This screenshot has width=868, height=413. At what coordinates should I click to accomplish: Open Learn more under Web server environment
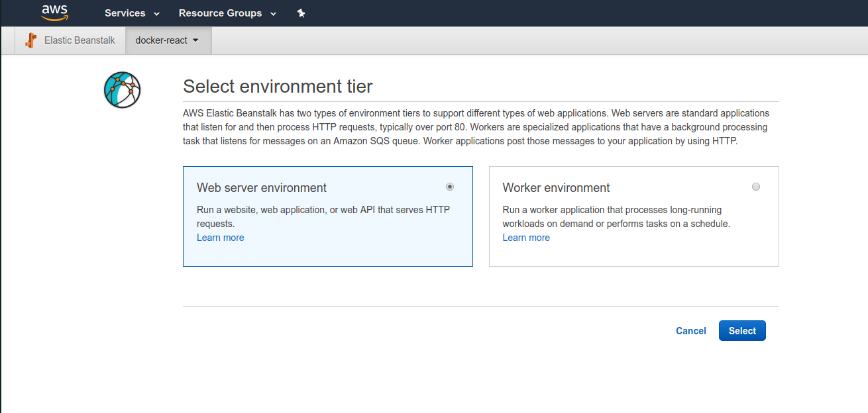coord(221,238)
